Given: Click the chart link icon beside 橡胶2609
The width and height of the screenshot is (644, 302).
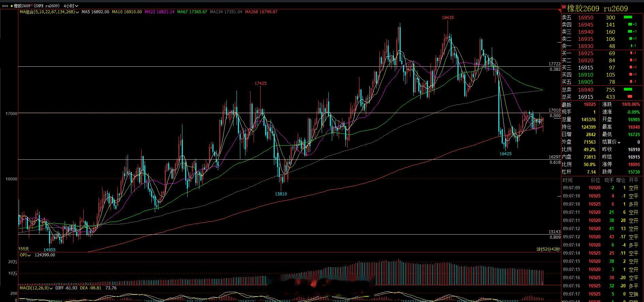Looking at the screenshot, I should (x=5, y=6).
